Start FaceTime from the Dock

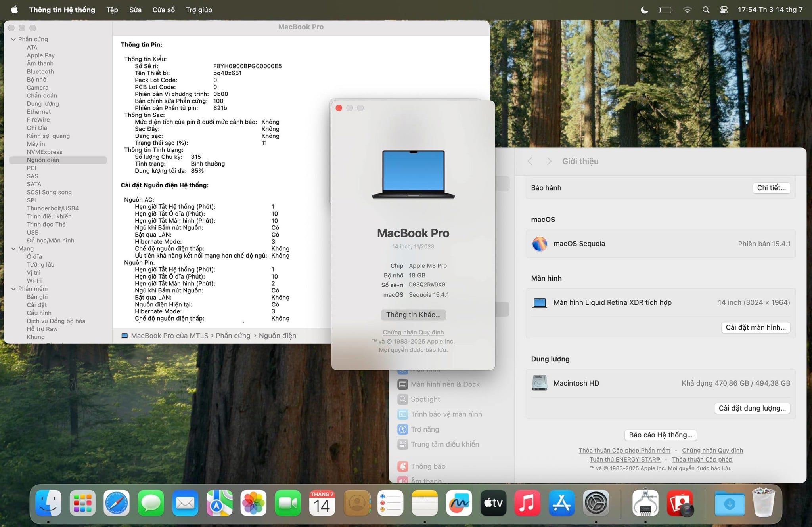[x=288, y=503]
